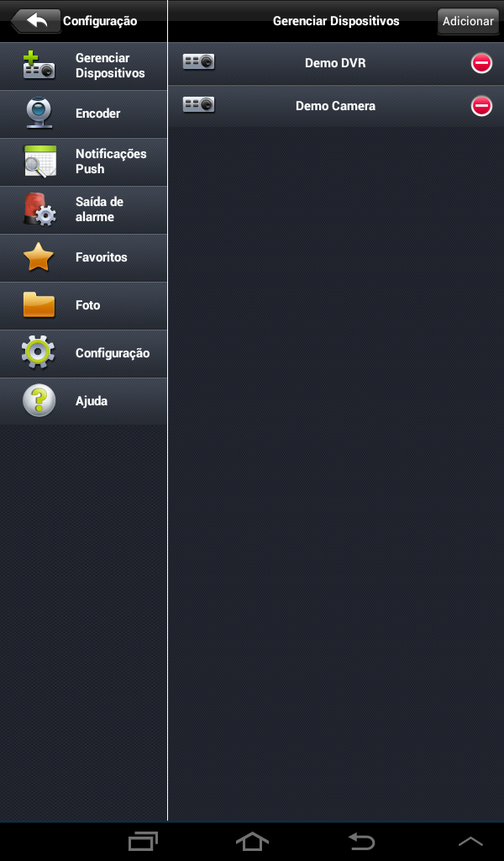Open the Favoritos star icon
This screenshot has height=861, width=504.
coord(39,257)
